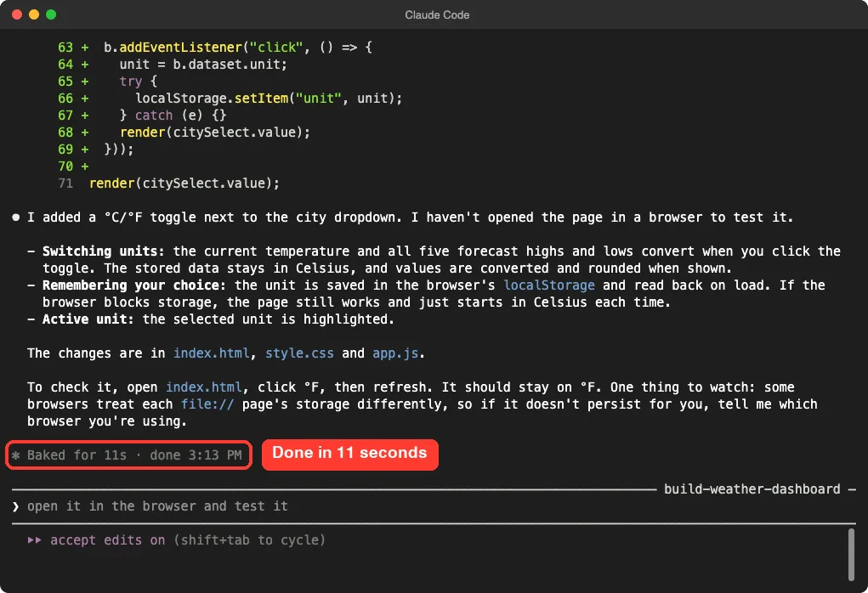Click 'localStorage.setItem' code on line 66
Viewport: 868px width, 593px height.
pyautogui.click(x=212, y=99)
